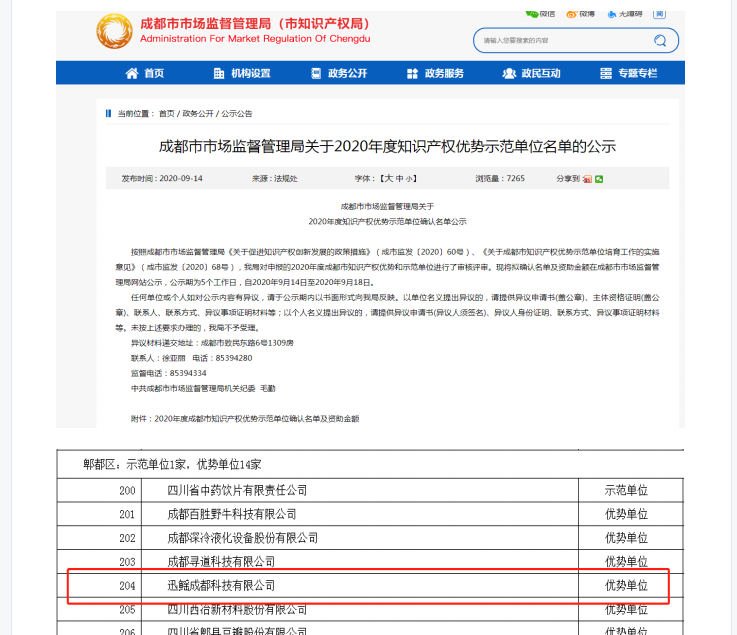737x635 pixels.
Task: Click the 首页 breadcrumb link
Action: pyautogui.click(x=166, y=114)
